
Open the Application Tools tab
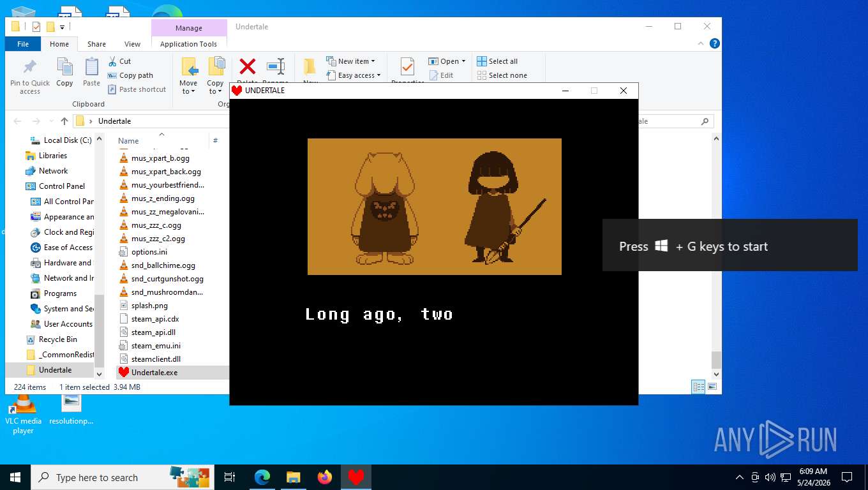click(x=189, y=44)
